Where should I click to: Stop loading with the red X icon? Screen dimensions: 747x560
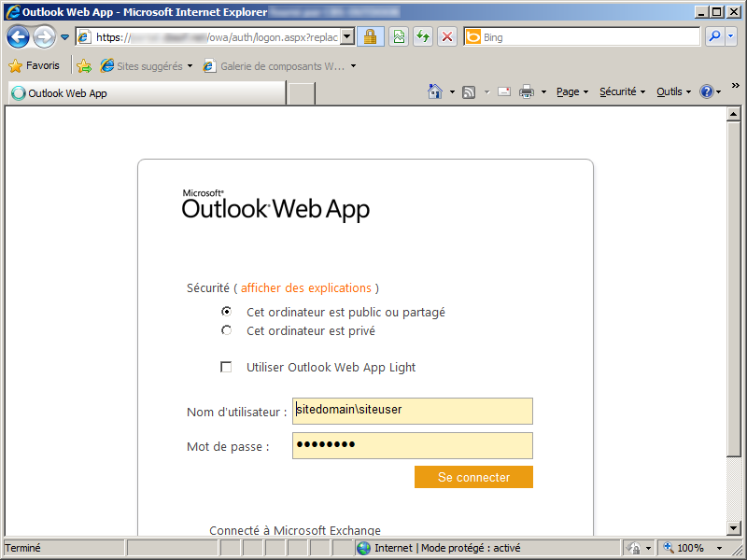447,36
